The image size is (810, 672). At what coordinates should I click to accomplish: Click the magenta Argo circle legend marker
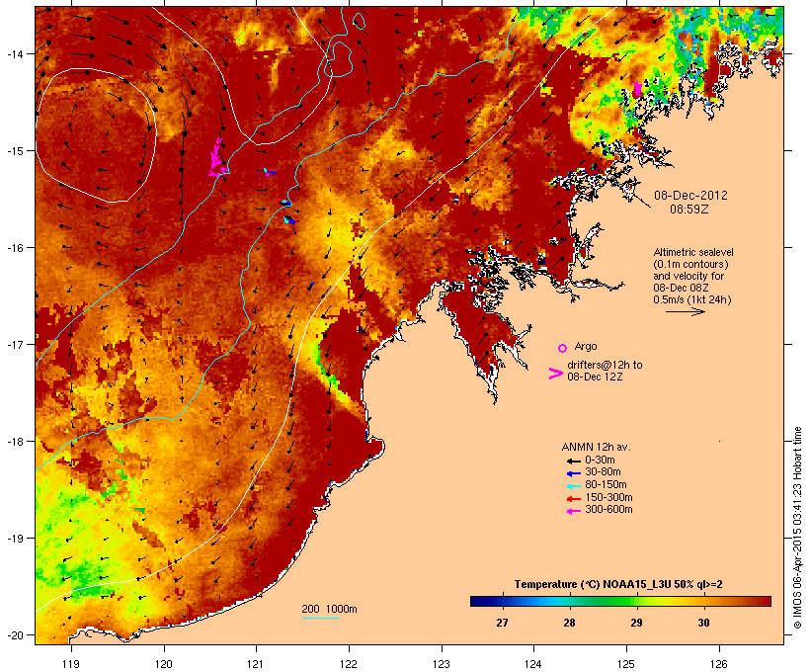(x=563, y=348)
